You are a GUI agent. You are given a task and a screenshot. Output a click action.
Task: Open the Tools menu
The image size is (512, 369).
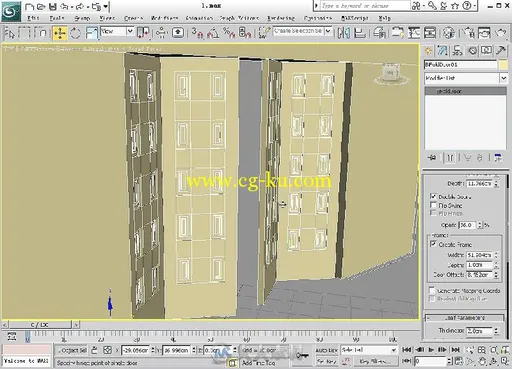click(57, 18)
